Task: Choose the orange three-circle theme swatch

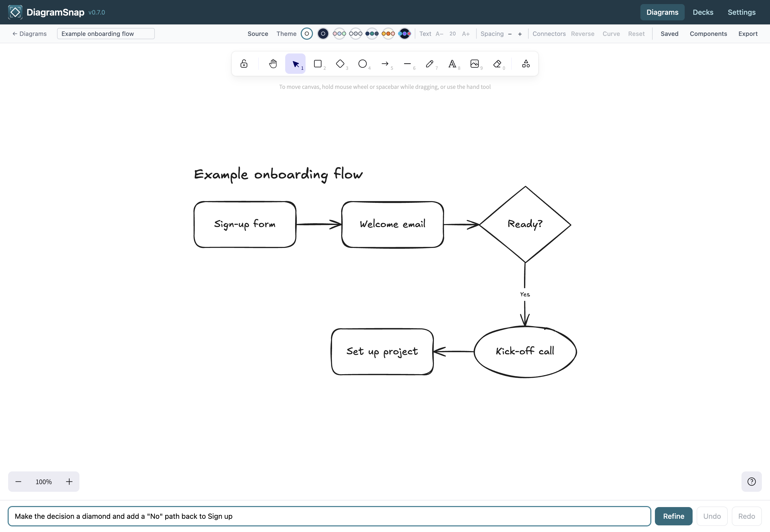Action: [x=388, y=34]
